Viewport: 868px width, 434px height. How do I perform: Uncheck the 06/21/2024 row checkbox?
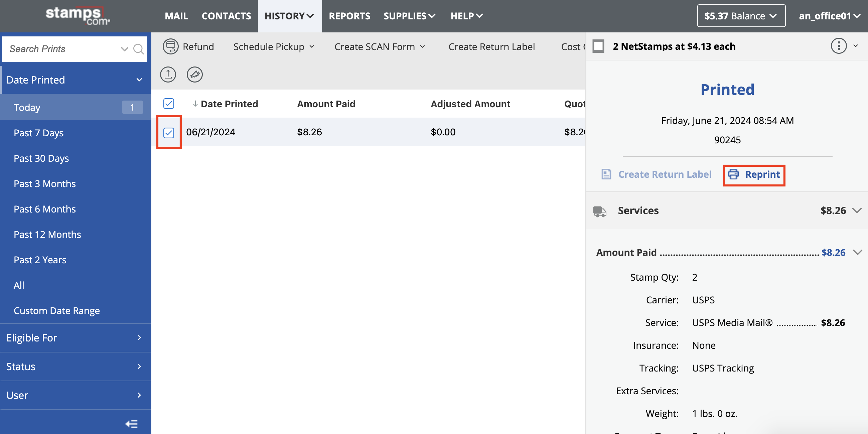click(x=168, y=132)
